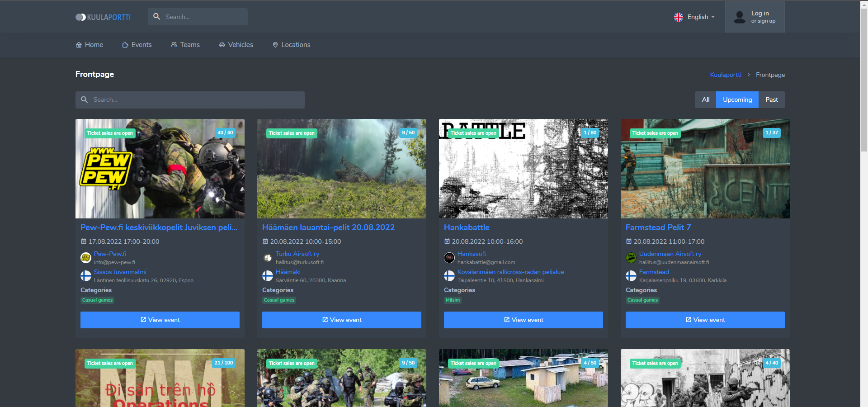The image size is (868, 407).
Task: Click the search magnifier icon in top bar
Action: point(156,17)
